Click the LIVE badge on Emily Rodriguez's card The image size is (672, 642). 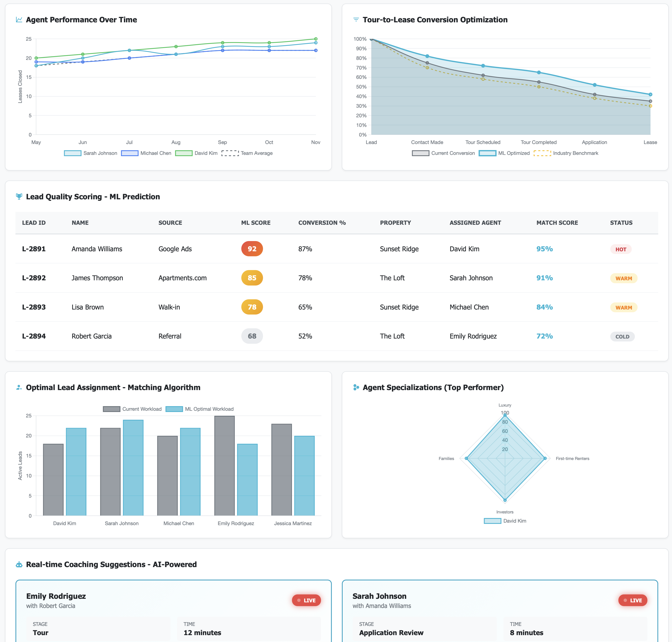click(x=306, y=600)
